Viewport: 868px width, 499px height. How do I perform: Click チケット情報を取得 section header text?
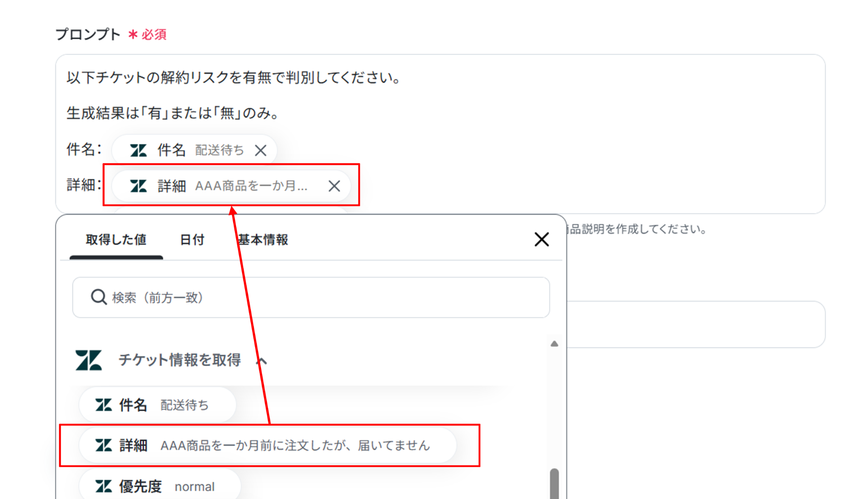coord(180,360)
